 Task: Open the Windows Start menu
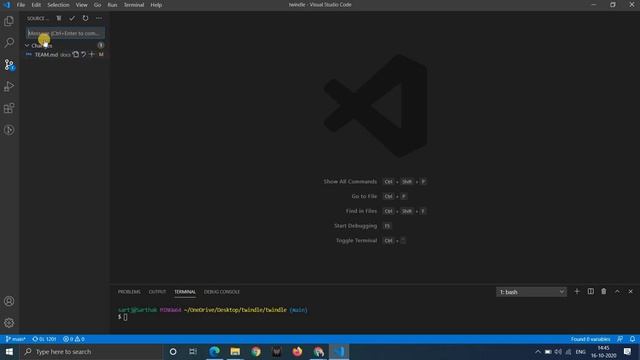tap(9, 351)
